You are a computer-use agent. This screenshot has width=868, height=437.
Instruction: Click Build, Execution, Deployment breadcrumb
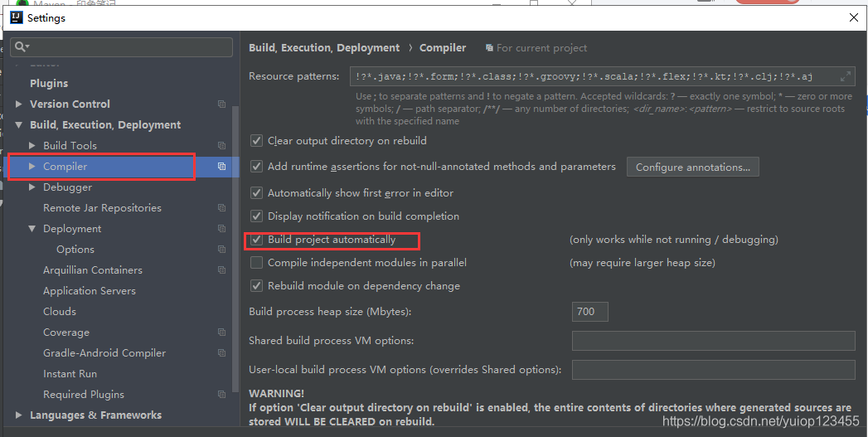324,48
